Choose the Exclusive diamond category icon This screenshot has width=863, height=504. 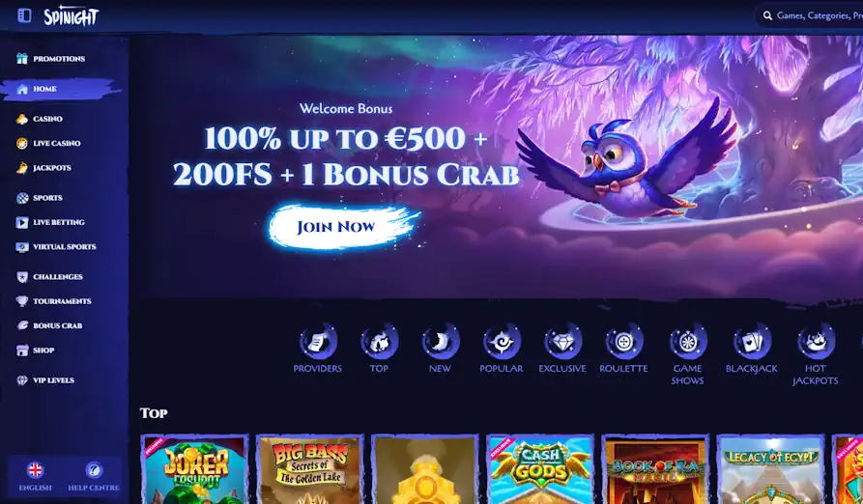click(562, 342)
